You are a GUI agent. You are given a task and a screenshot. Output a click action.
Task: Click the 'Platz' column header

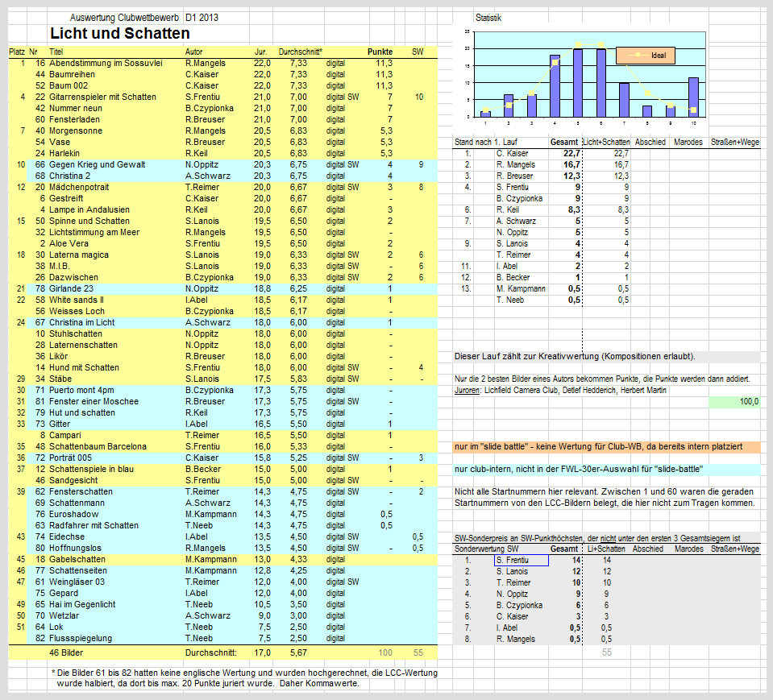pos(17,52)
